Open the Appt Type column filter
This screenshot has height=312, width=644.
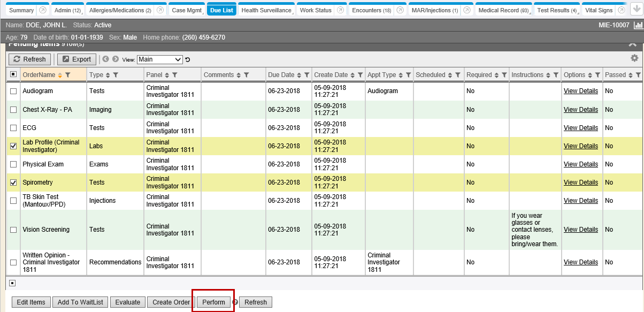pos(408,75)
